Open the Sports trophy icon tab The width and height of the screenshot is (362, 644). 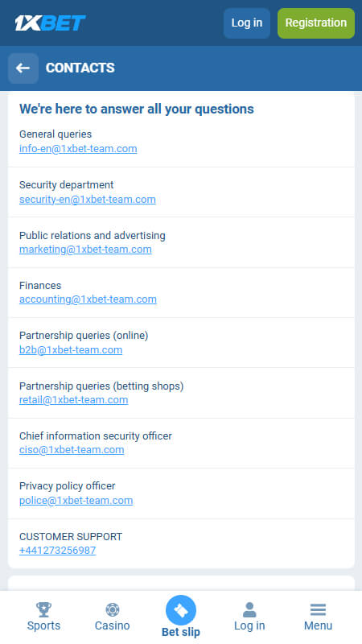pyautogui.click(x=43, y=609)
